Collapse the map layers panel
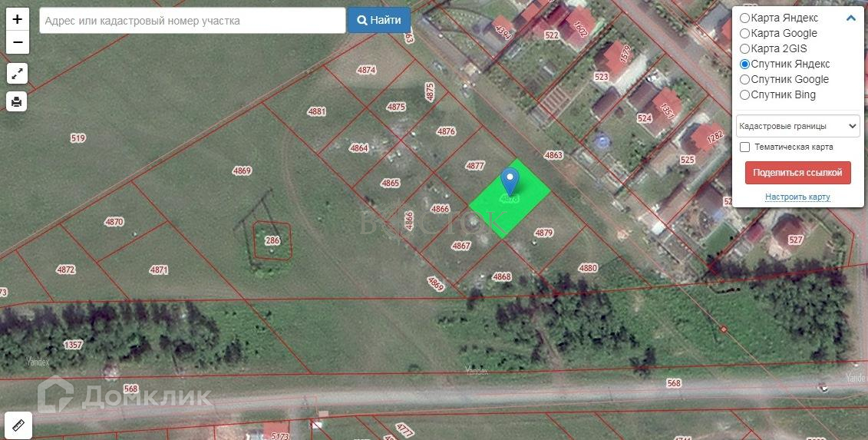The image size is (868, 440). [x=851, y=18]
